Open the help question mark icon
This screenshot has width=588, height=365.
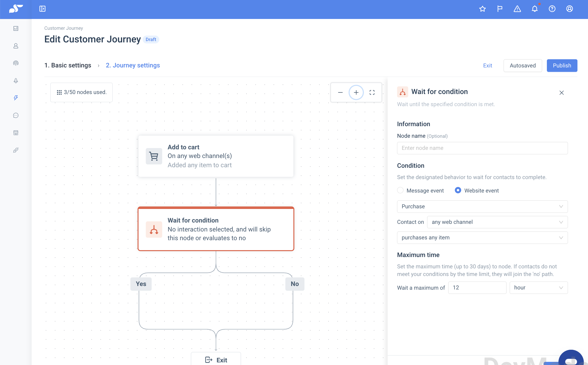(x=552, y=9)
